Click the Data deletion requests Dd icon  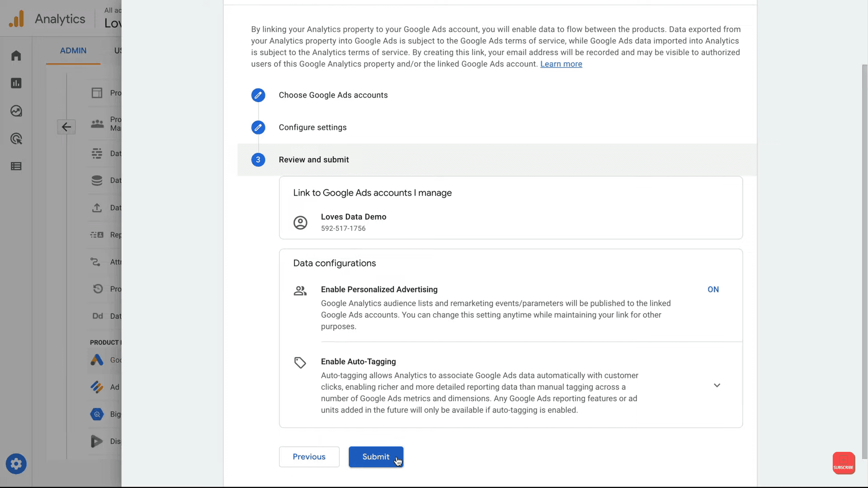pos(98,316)
